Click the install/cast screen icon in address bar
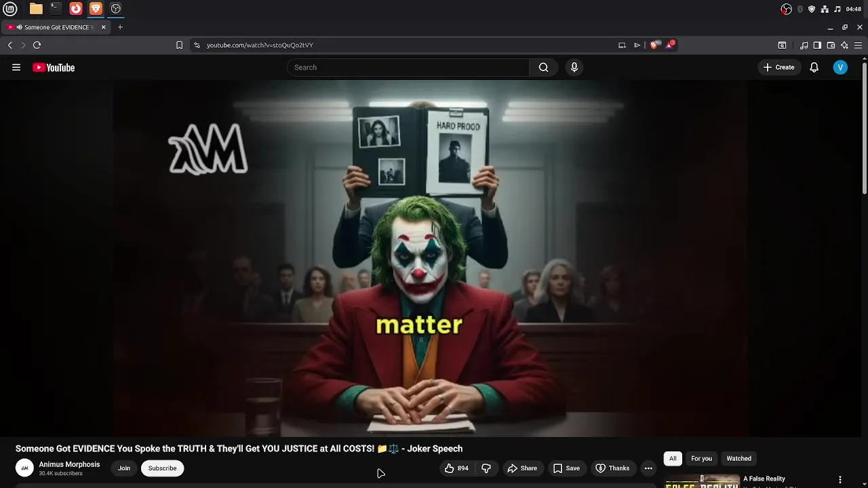 coord(622,45)
